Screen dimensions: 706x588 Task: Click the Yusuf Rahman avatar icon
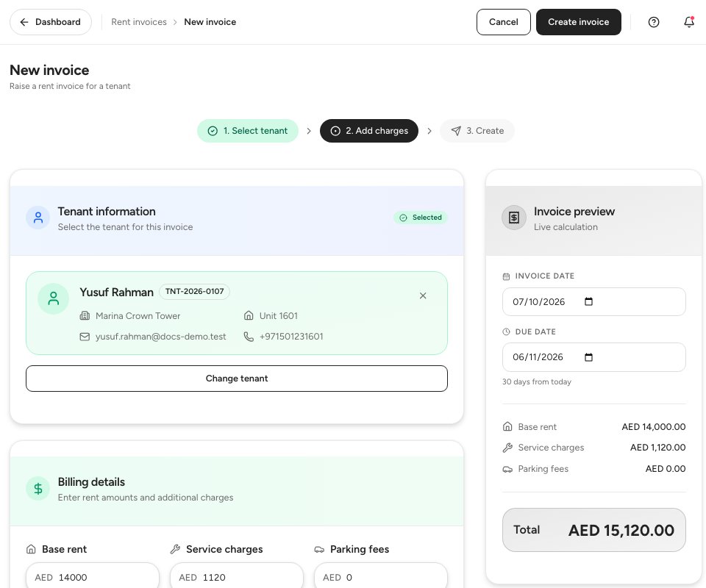coord(54,298)
